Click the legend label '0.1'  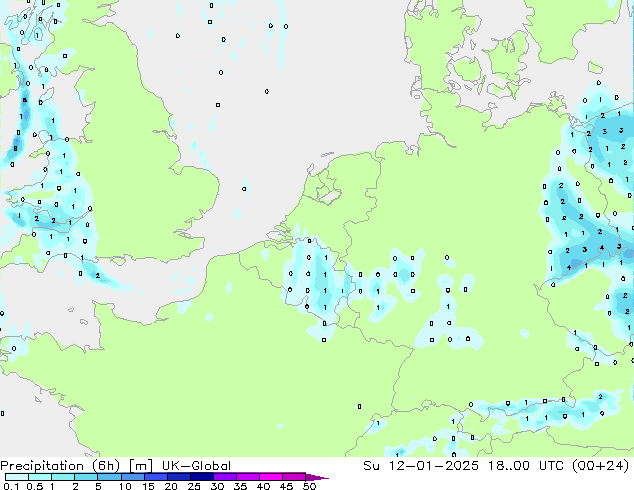point(11,486)
